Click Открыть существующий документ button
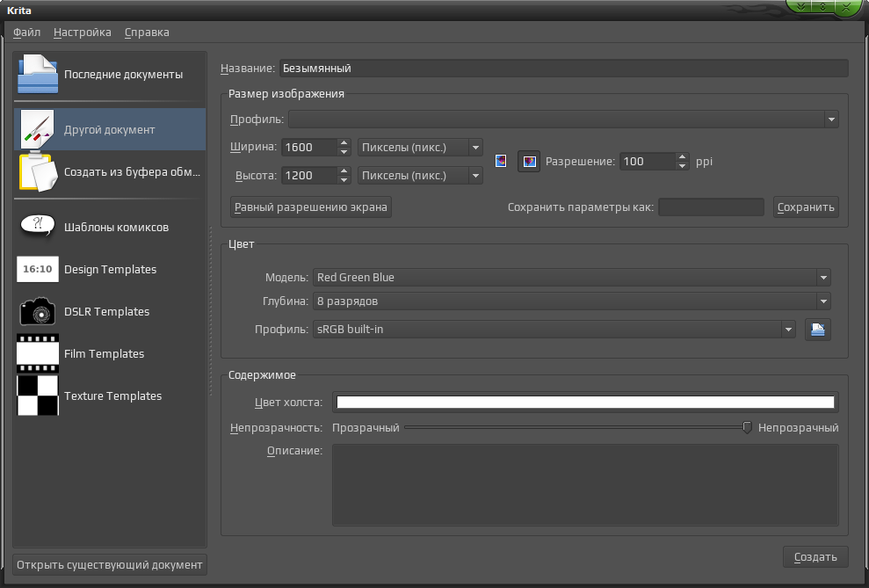Viewport: 869px width, 588px height. tap(110, 565)
